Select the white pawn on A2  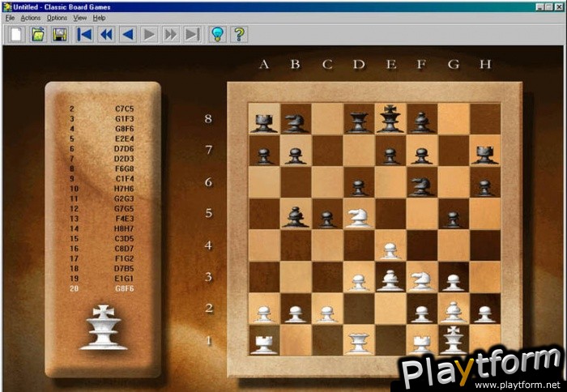264,314
